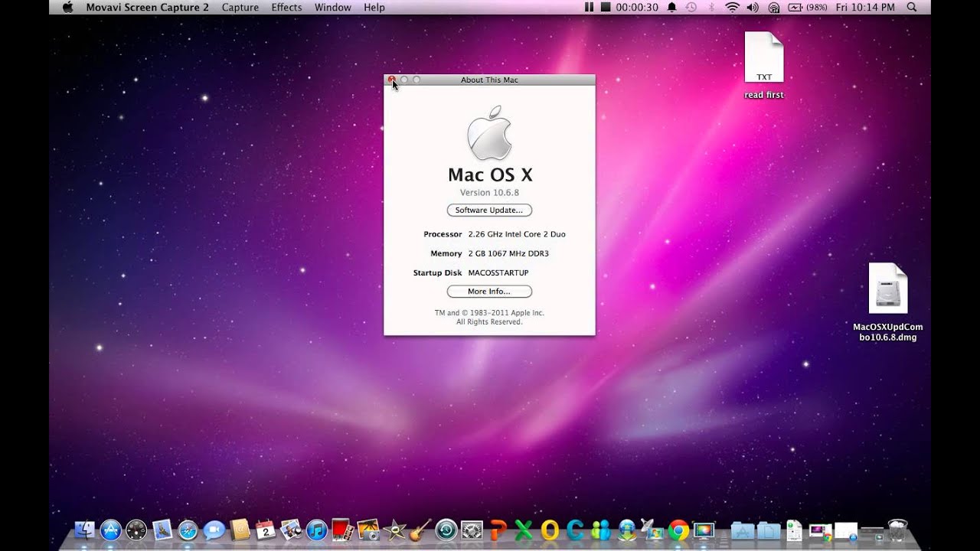Open the Mail stamp icon in dock
Viewport: 980px width, 551px height.
pos(162,530)
